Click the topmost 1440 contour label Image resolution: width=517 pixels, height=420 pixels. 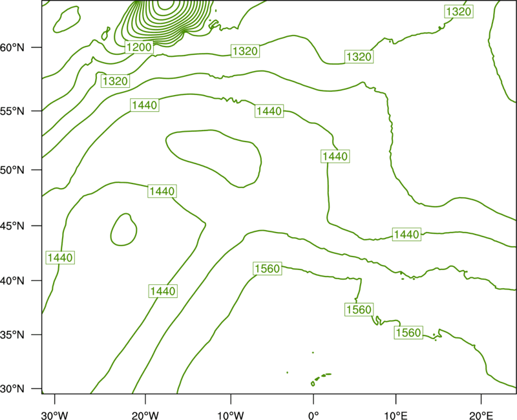pos(145,105)
